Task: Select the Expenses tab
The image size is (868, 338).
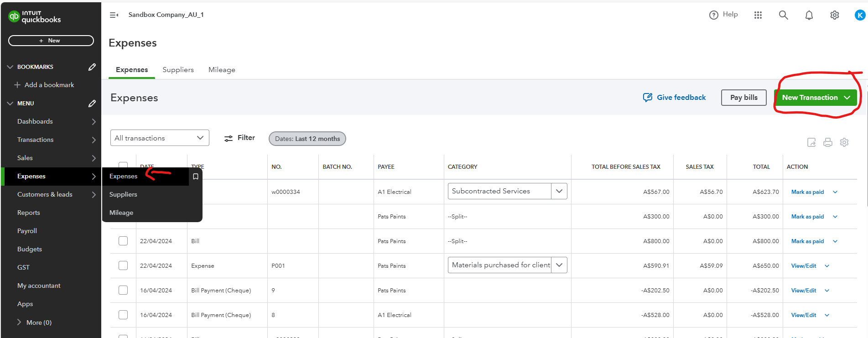Action: (x=132, y=70)
